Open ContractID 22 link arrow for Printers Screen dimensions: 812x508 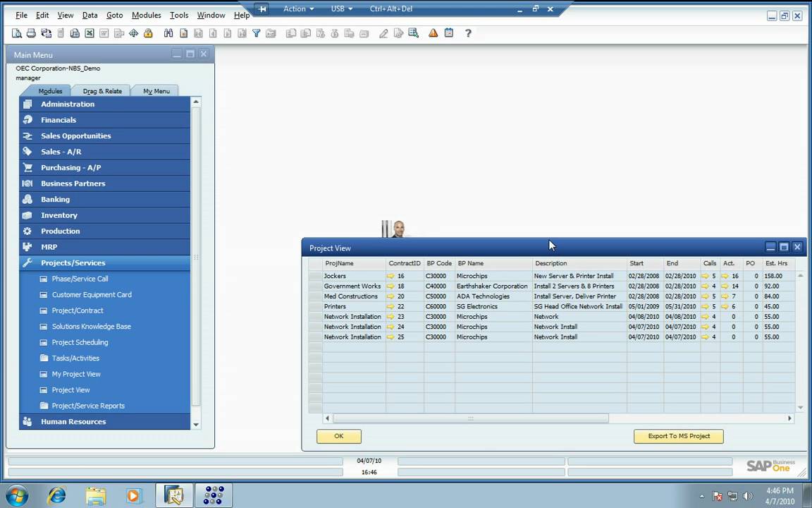point(390,306)
